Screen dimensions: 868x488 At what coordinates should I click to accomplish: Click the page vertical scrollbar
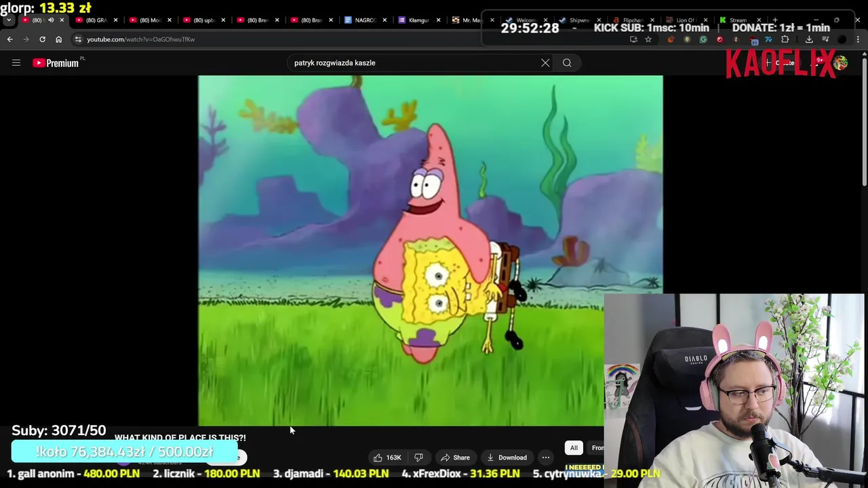864,122
